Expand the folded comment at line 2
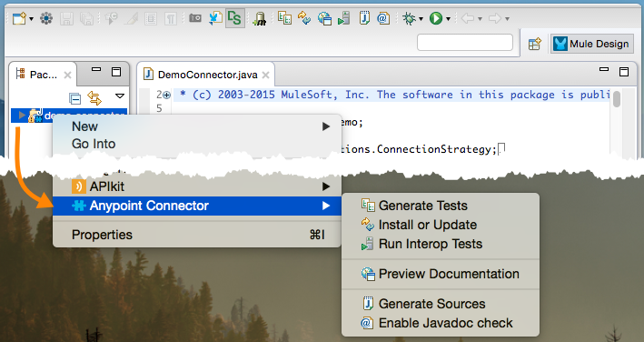This screenshot has height=342, width=644. [x=167, y=95]
